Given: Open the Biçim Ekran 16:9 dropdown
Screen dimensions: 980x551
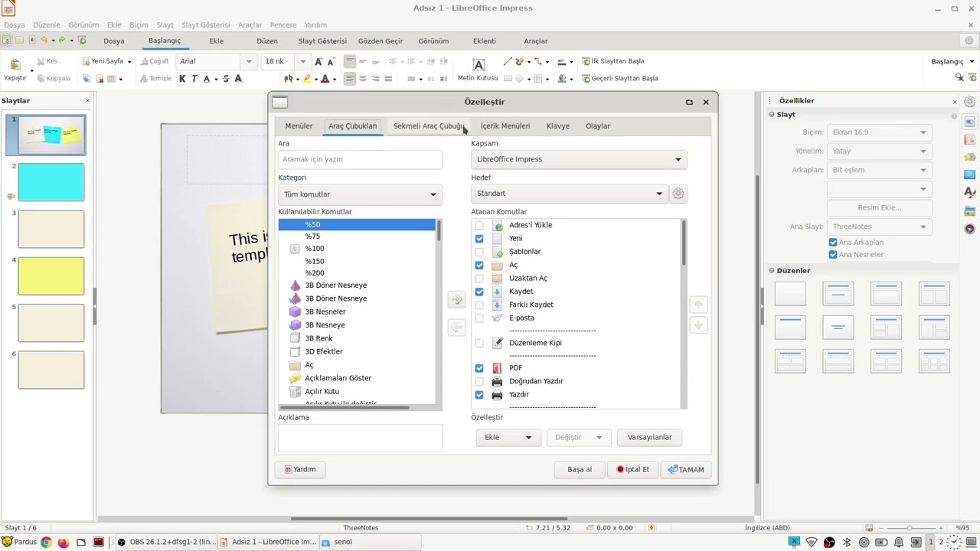Looking at the screenshot, I should [880, 132].
